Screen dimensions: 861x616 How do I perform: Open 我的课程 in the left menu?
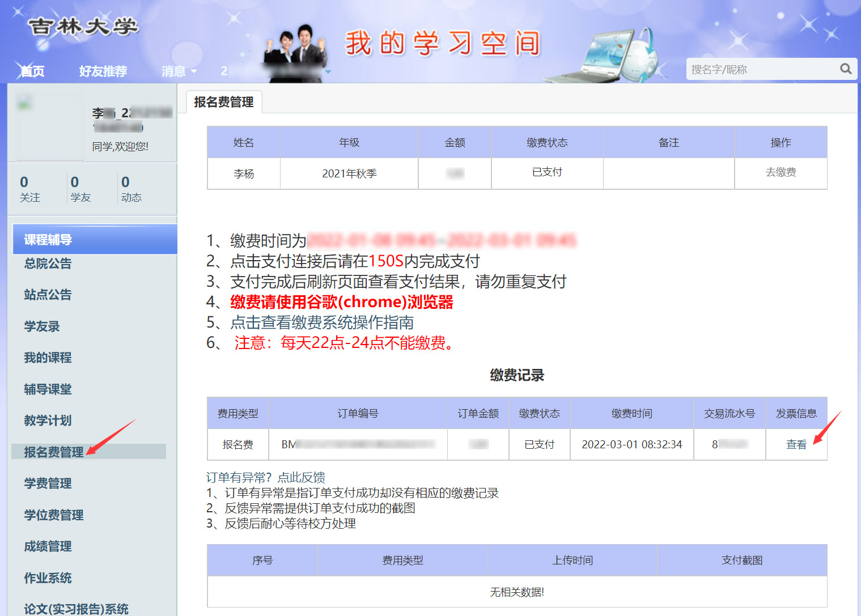[x=48, y=358]
